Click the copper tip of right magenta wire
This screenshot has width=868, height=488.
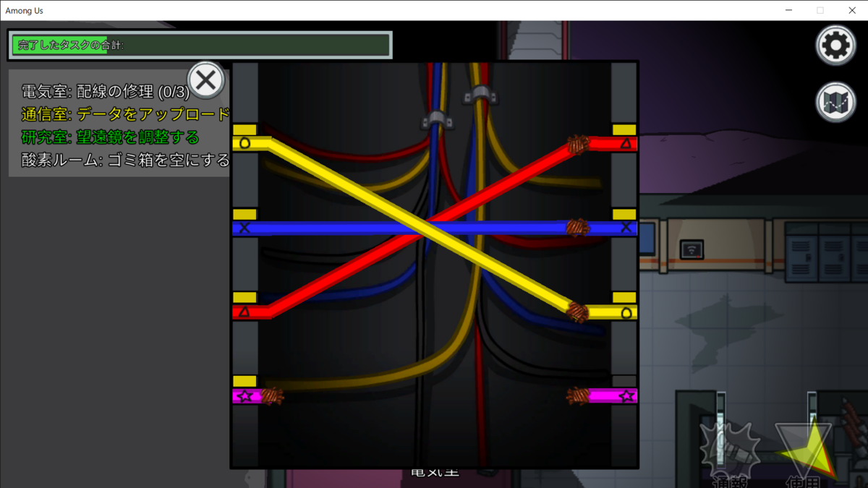(578, 396)
